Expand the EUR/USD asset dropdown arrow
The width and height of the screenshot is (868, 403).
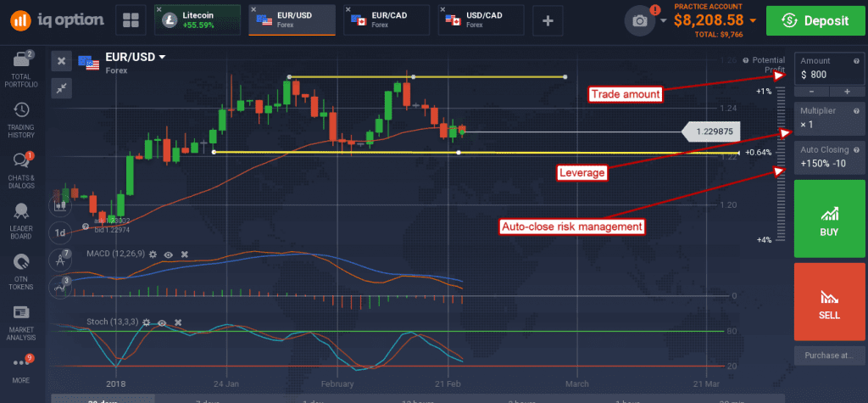162,57
